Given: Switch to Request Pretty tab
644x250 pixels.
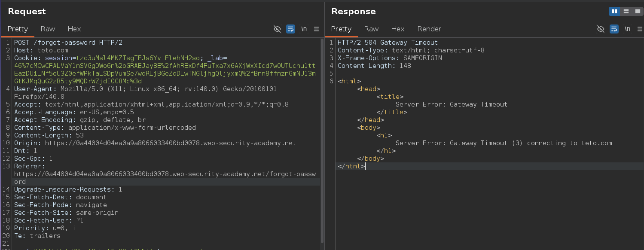Looking at the screenshot, I should pos(18,29).
